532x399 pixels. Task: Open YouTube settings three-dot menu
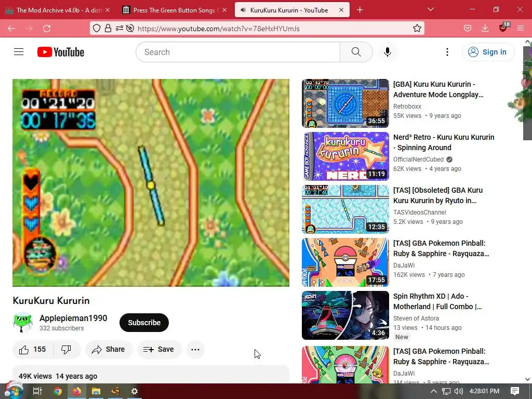(x=447, y=52)
